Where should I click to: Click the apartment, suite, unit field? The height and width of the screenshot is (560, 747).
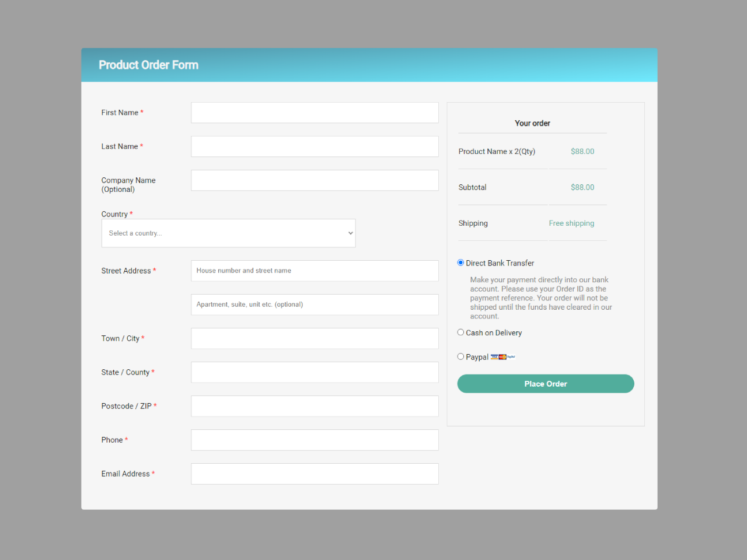point(315,304)
